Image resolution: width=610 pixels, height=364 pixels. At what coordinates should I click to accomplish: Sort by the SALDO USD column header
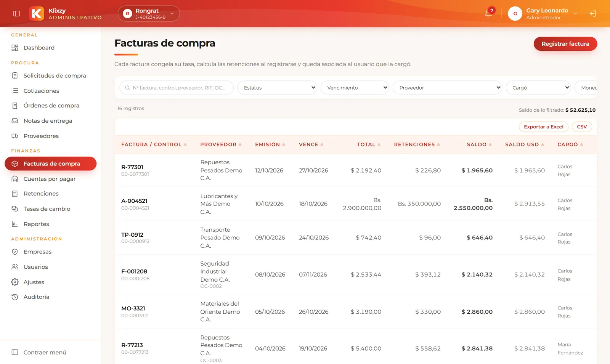tap(525, 144)
